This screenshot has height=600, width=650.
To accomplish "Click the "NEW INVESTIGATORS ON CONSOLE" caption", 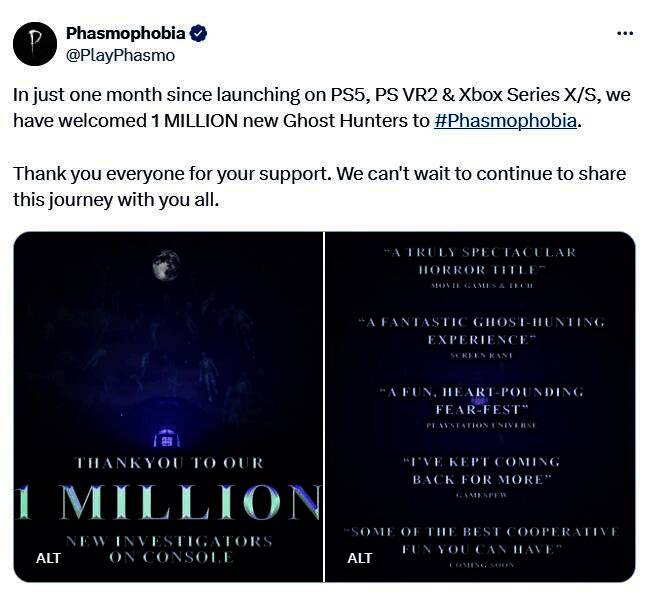I will click(x=168, y=548).
